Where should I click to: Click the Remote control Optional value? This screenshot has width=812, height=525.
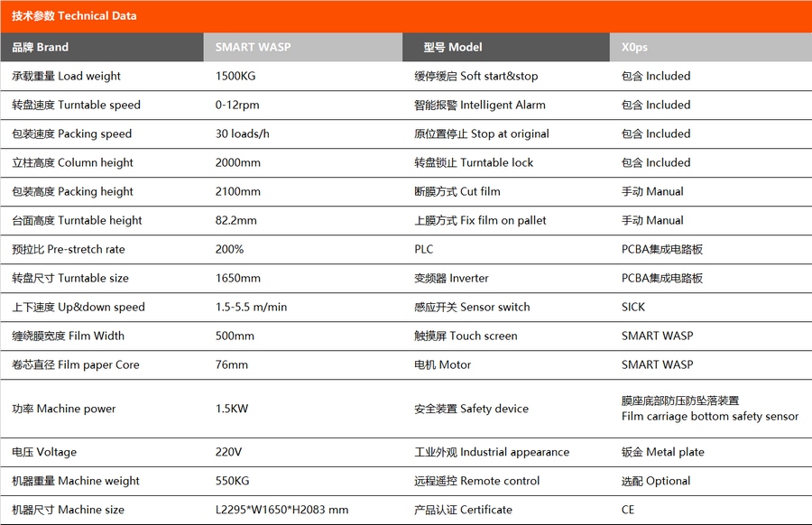tap(656, 481)
